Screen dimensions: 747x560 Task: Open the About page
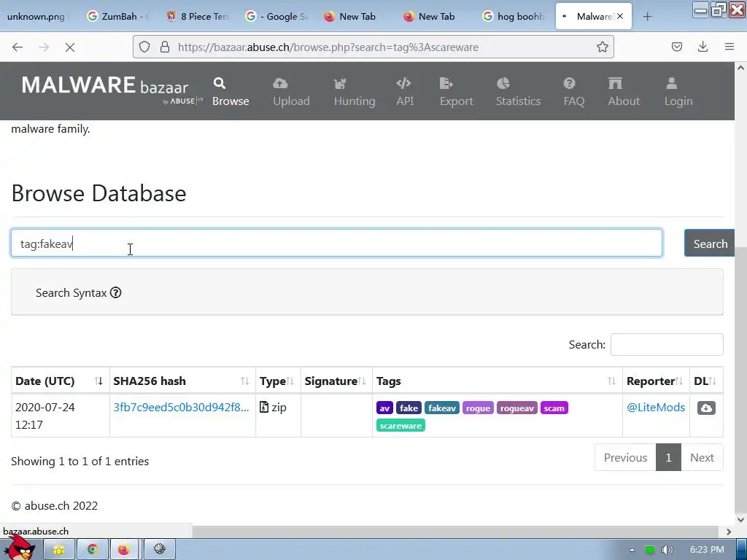624,92
